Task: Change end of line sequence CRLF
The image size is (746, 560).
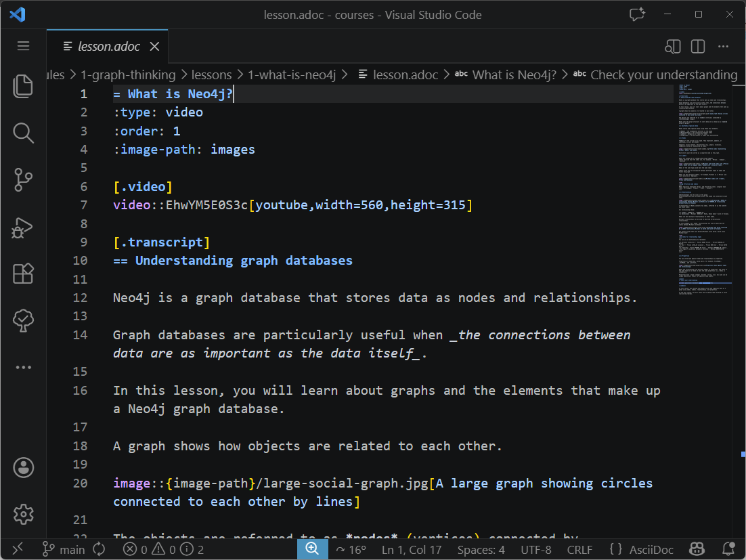Action: tap(579, 550)
